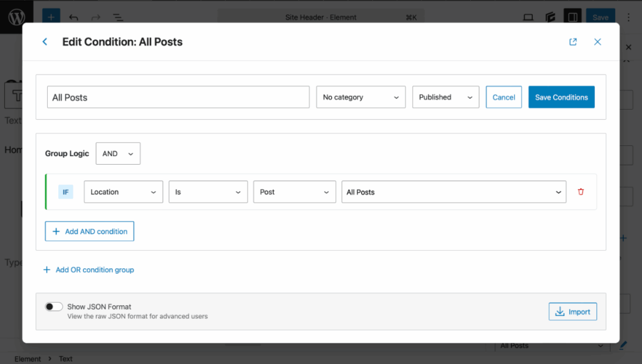Open the editor options menu
The height and width of the screenshot is (364, 642).
point(628,17)
